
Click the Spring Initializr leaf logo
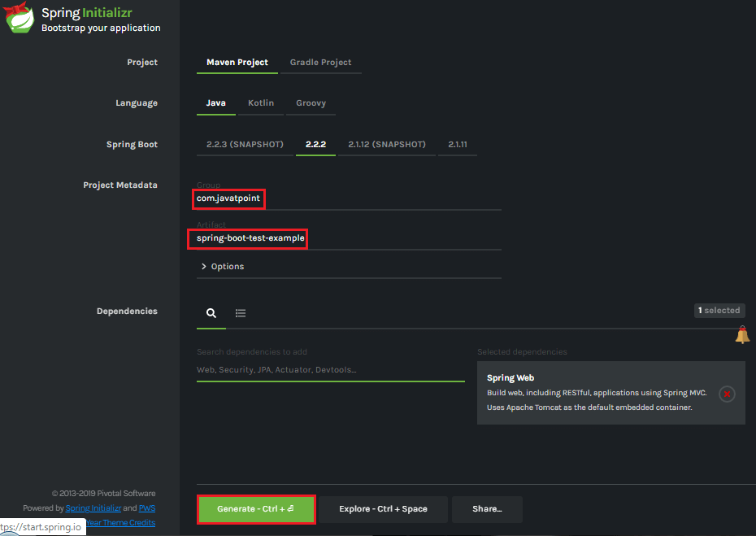[x=20, y=18]
